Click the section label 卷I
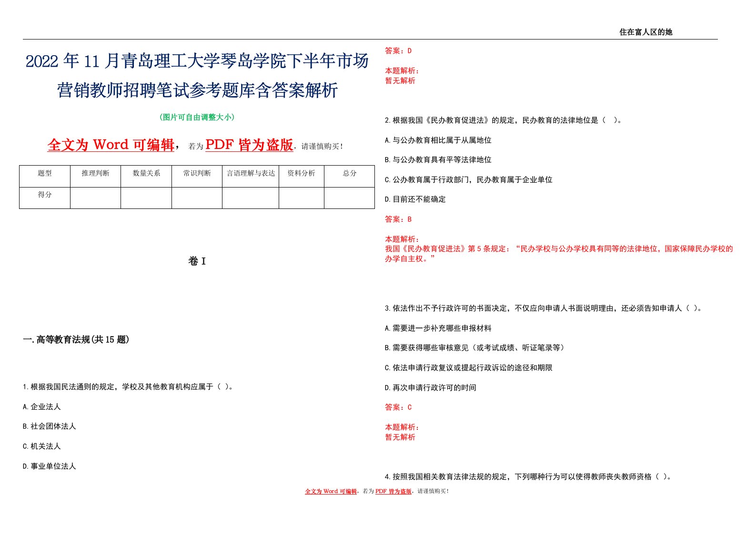The width and height of the screenshot is (756, 534). click(x=197, y=261)
